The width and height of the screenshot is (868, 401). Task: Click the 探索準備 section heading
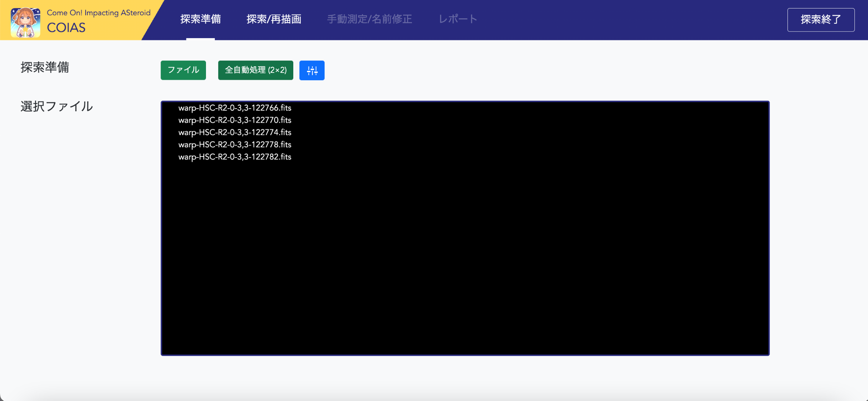(x=45, y=67)
